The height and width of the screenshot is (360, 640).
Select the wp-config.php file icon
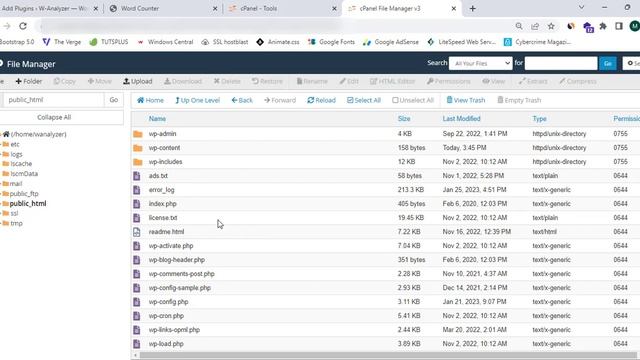[x=137, y=302]
